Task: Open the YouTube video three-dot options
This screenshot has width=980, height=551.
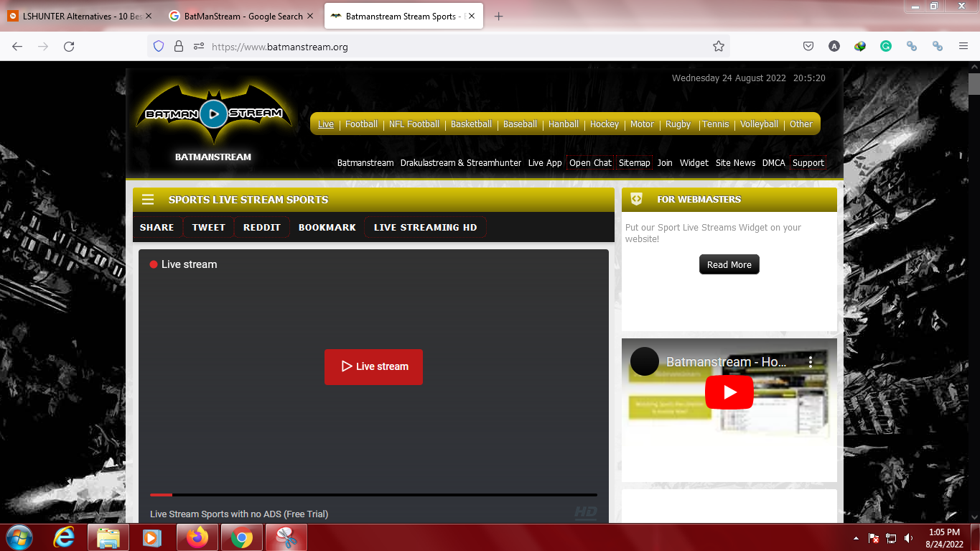Action: (811, 362)
